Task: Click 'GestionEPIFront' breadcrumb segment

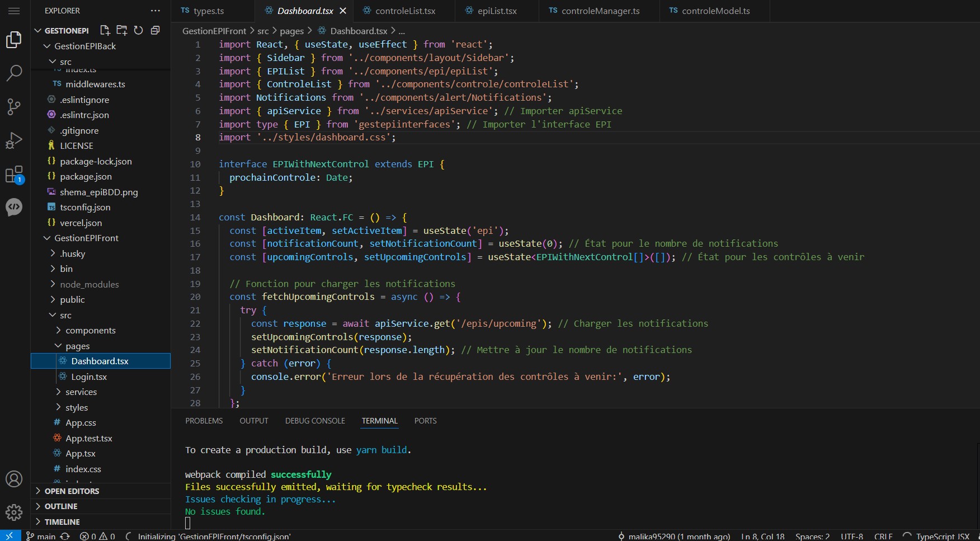Action: click(214, 31)
